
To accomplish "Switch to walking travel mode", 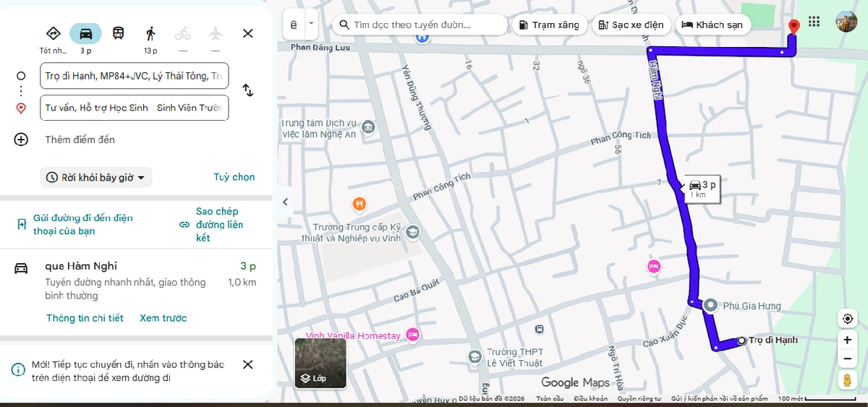I will tap(150, 33).
